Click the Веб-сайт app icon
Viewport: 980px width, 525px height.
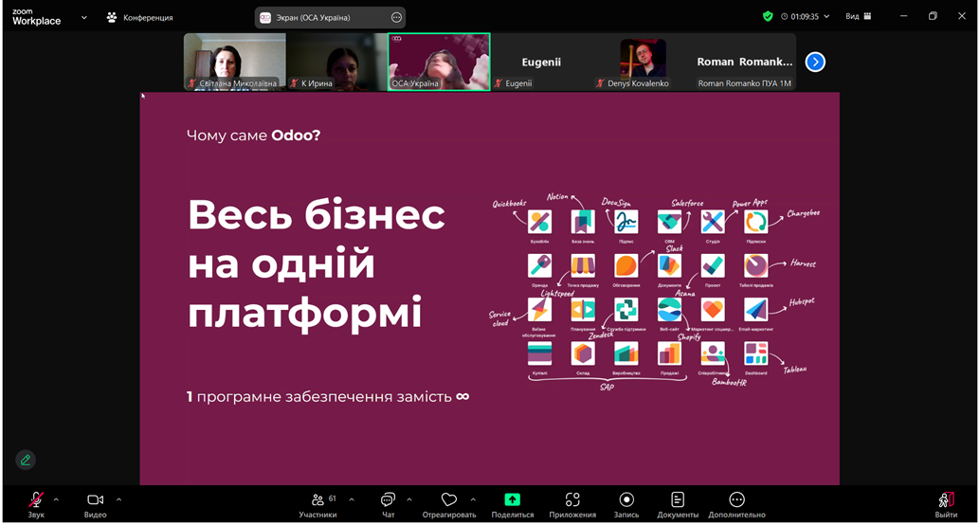(x=669, y=309)
